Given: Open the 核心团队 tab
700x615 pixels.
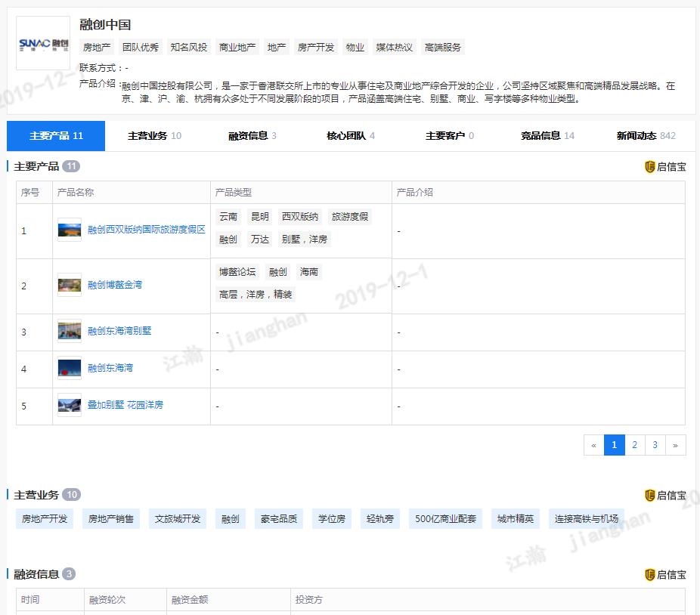Looking at the screenshot, I should point(351,136).
